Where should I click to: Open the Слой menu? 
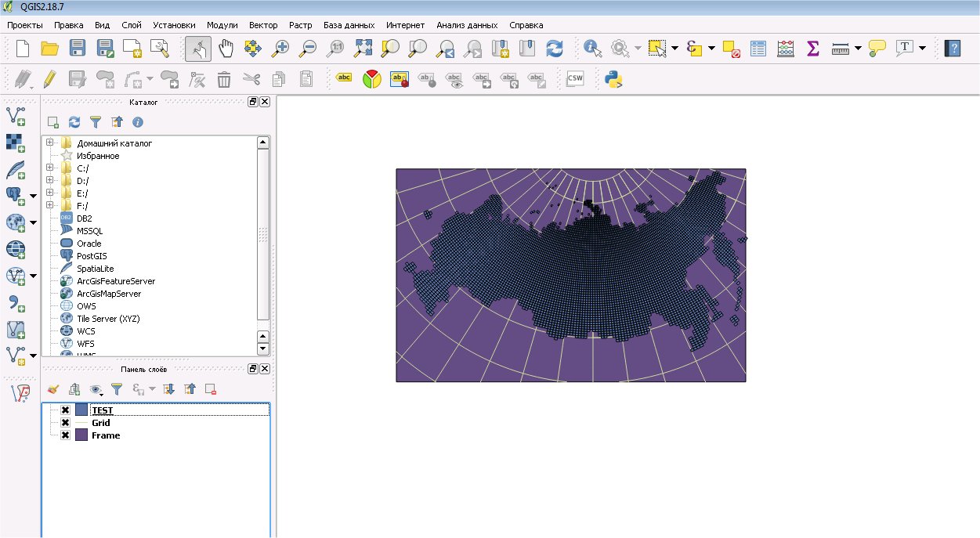pyautogui.click(x=132, y=25)
